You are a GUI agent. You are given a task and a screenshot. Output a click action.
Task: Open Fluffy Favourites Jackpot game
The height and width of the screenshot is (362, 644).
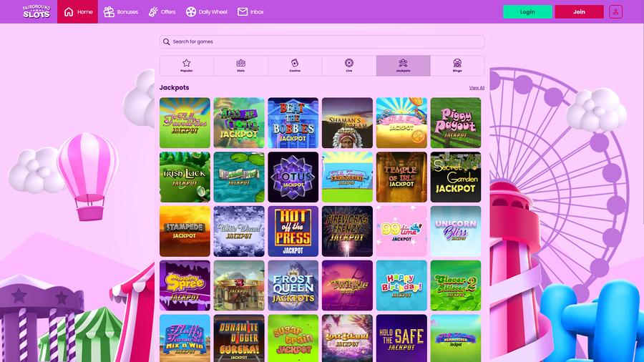point(185,123)
